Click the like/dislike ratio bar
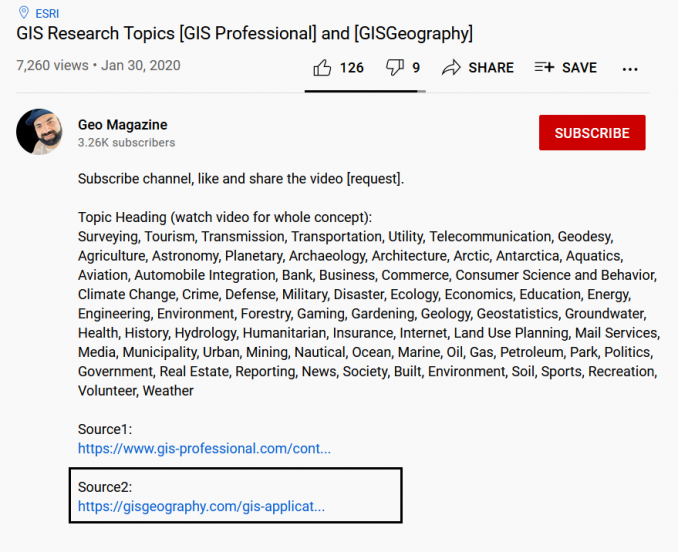Viewport: 678px width, 552px height. coord(365,91)
